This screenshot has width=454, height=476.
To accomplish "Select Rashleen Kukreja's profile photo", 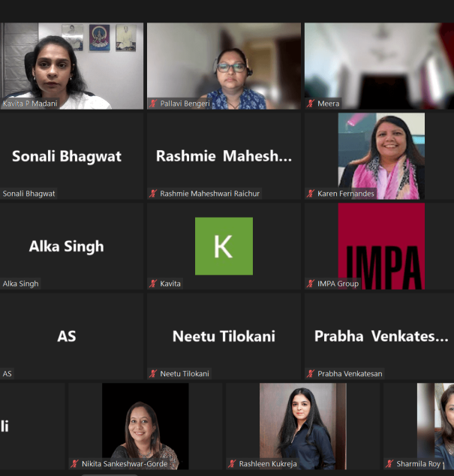I will 303,426.
